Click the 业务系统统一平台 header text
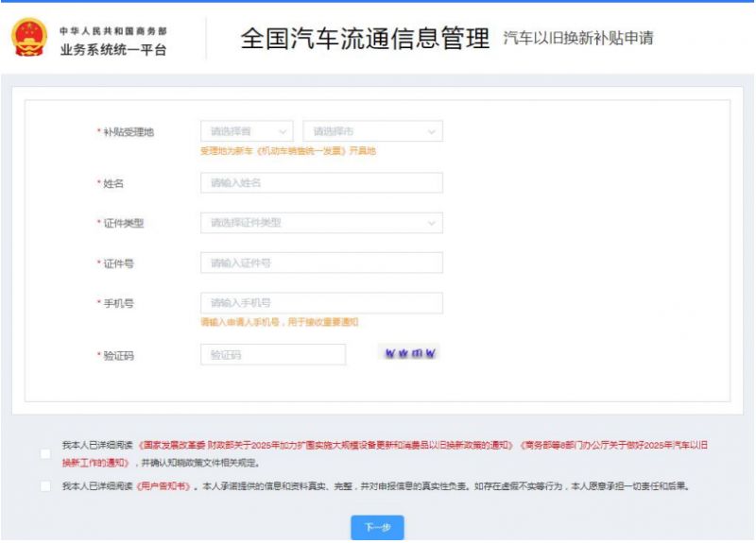 click(x=112, y=50)
